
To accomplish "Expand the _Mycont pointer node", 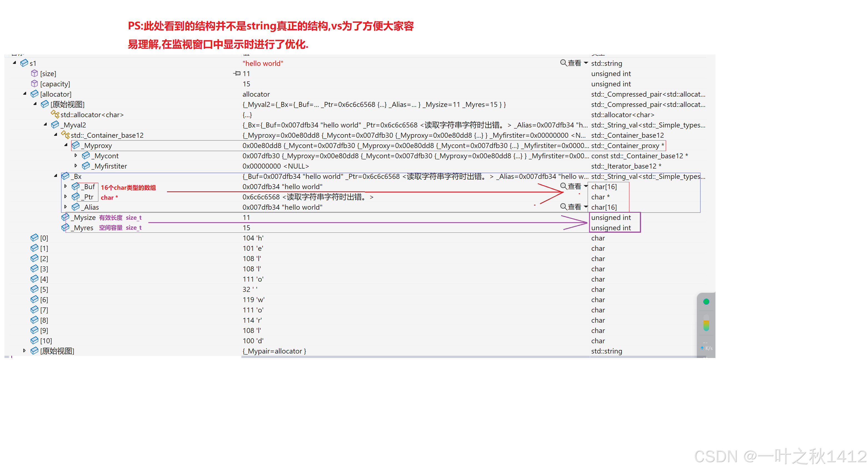I will (x=76, y=155).
